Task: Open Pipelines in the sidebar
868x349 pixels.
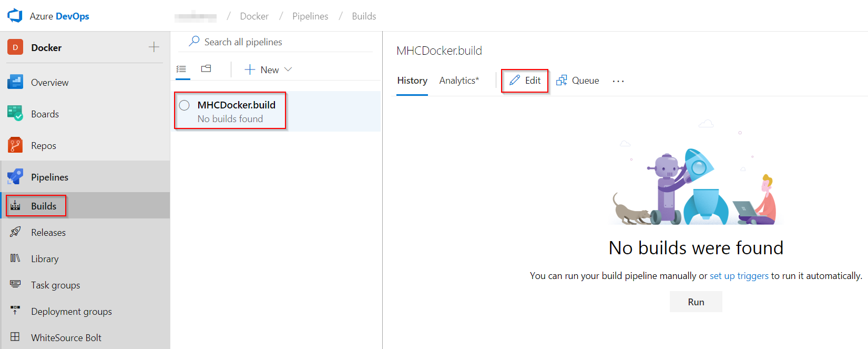Action: click(x=85, y=177)
